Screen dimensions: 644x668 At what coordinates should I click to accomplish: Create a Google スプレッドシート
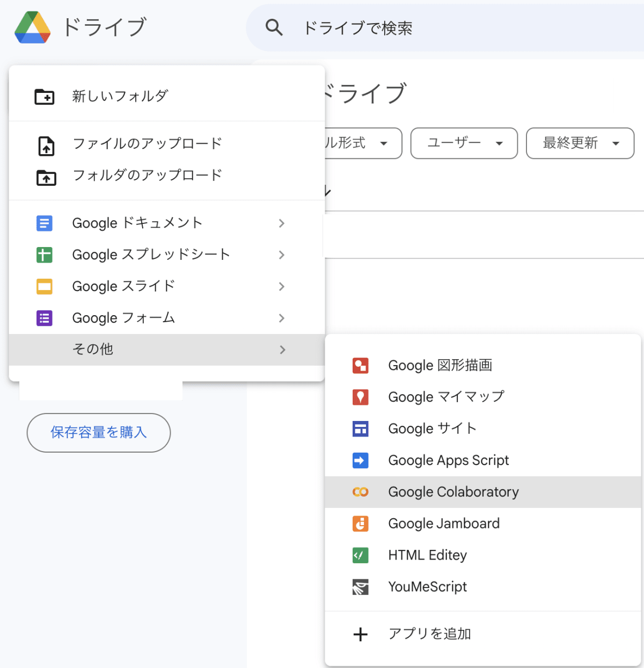point(167,255)
